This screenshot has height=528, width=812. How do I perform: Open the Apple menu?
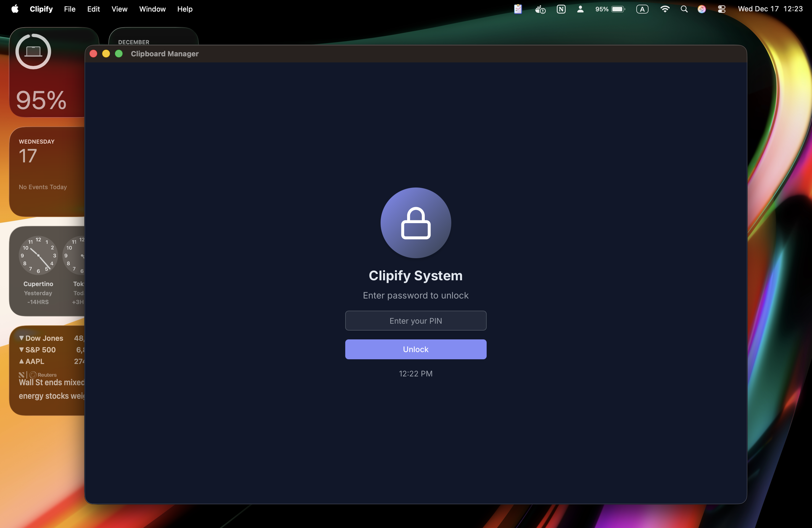(x=14, y=9)
